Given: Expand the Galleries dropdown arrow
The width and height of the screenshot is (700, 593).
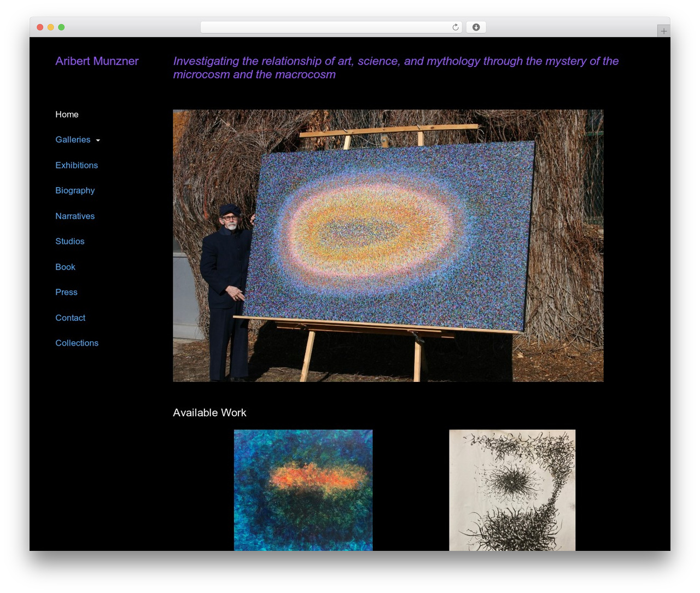Looking at the screenshot, I should [x=98, y=141].
